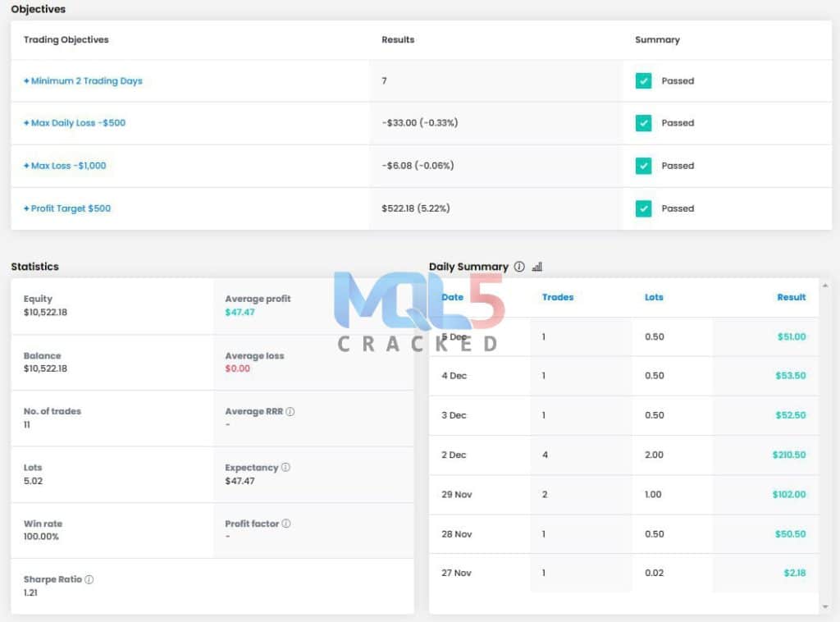Click the -$33.00 (-0.33%) result
840x622 pixels.
click(x=420, y=123)
